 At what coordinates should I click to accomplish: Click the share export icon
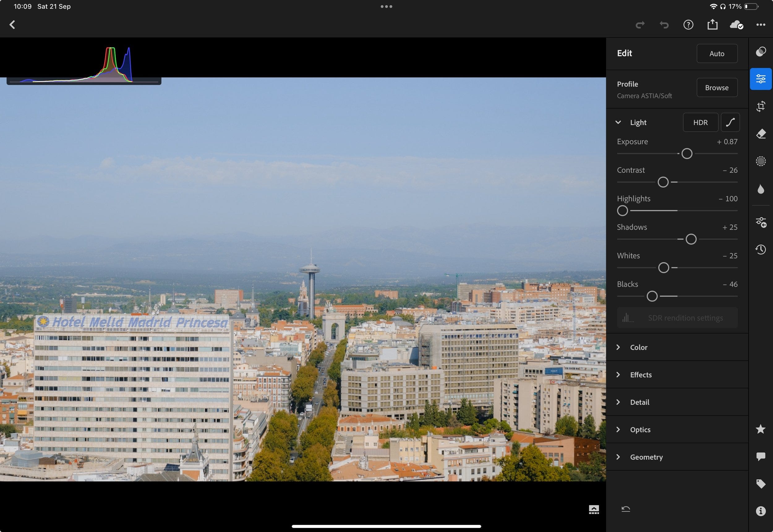712,25
